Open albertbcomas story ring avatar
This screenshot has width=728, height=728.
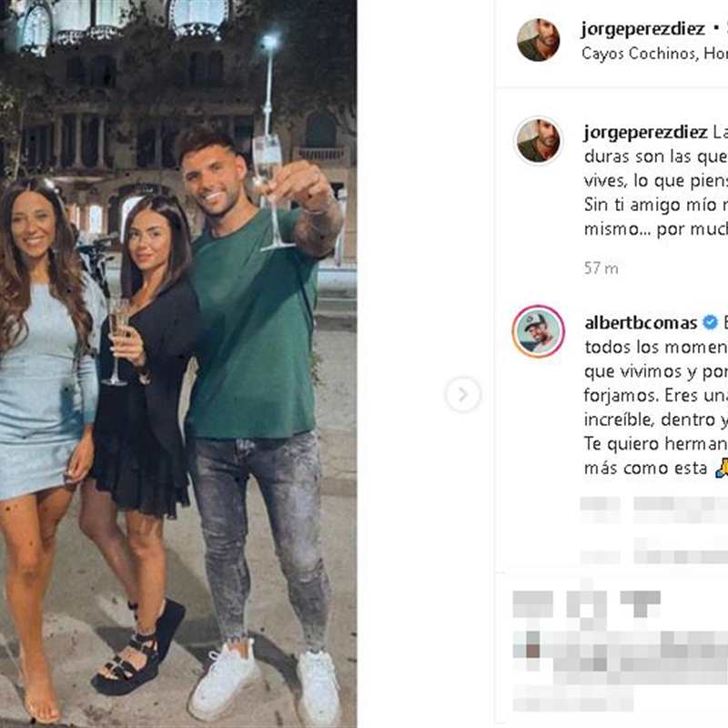coord(538,331)
